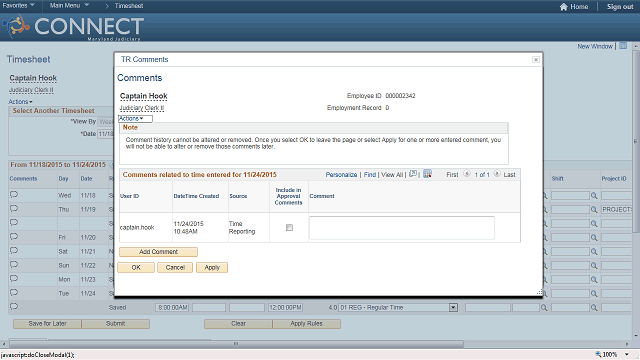Open comments bubble for Sat 11/21 row
The height and width of the screenshot is (360, 640).
click(x=14, y=250)
